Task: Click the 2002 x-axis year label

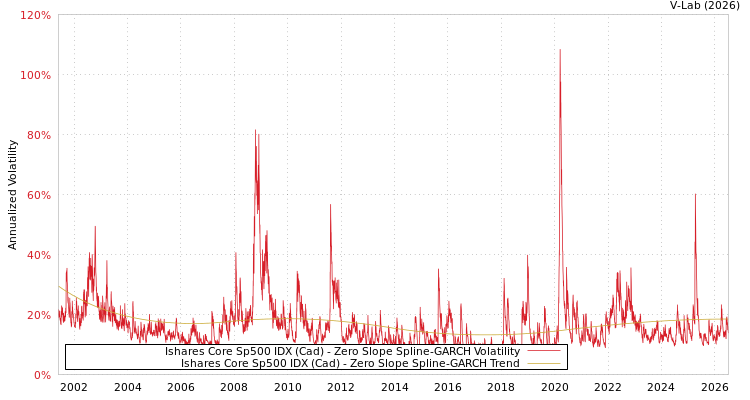Action: tap(74, 387)
